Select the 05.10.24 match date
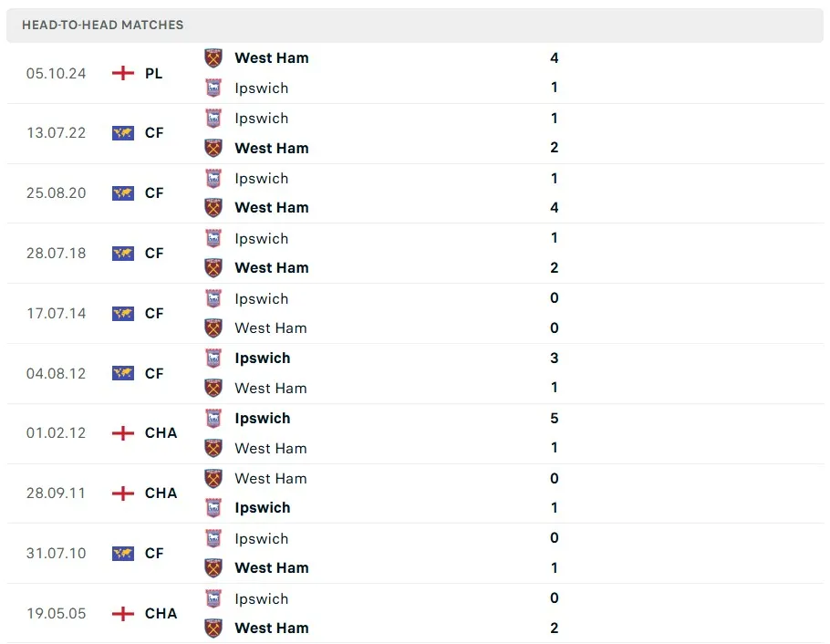Image resolution: width=830 pixels, height=644 pixels. 57,73
